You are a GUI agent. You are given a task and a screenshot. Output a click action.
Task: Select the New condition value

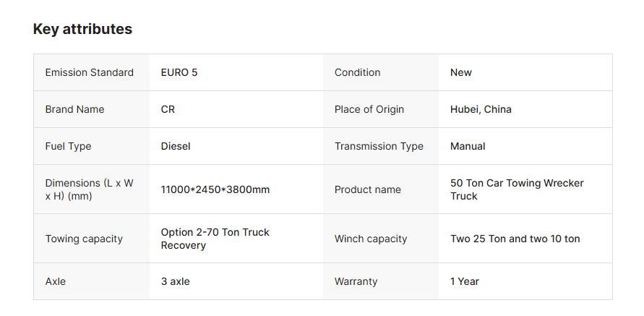coord(460,72)
